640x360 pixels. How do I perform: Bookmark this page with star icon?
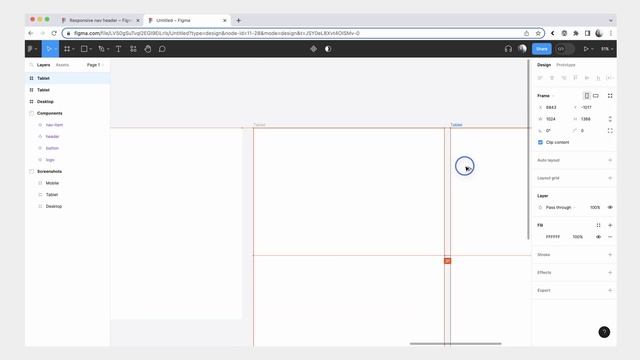pyautogui.click(x=538, y=33)
